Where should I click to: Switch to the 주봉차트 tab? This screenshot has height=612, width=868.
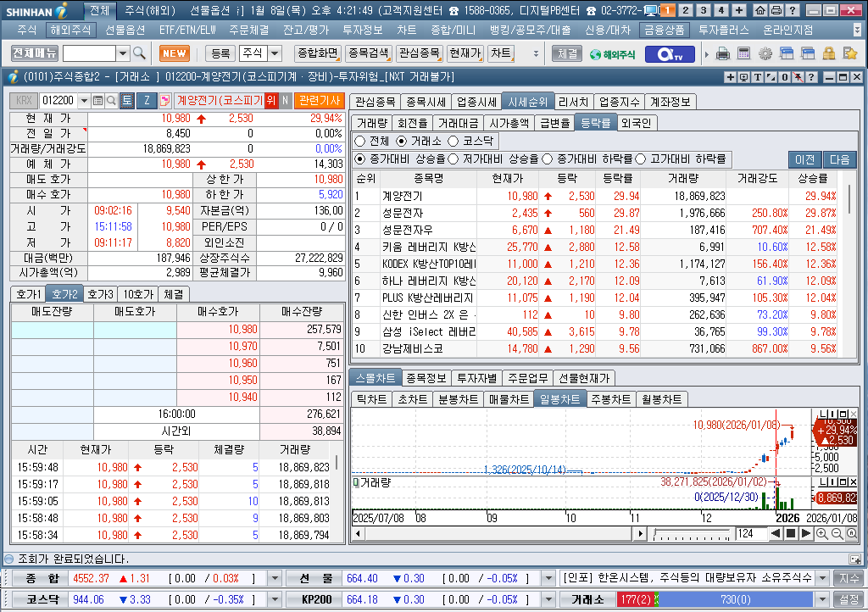610,399
